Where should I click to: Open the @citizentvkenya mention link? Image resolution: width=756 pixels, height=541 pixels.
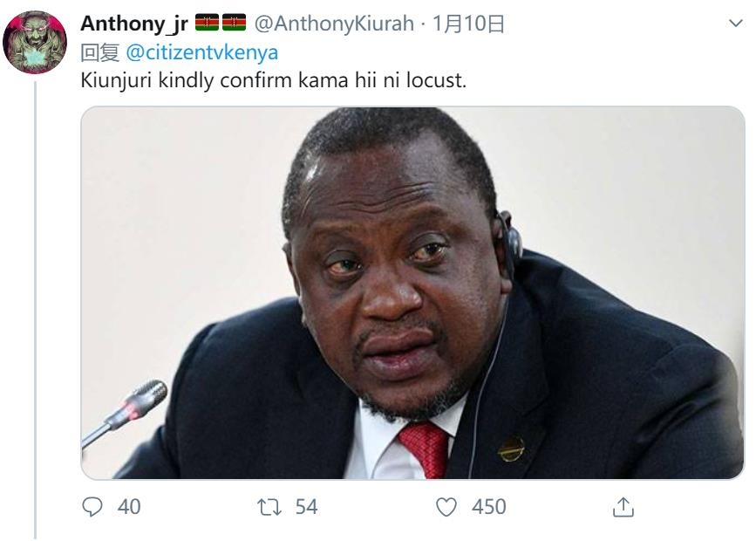click(x=202, y=52)
